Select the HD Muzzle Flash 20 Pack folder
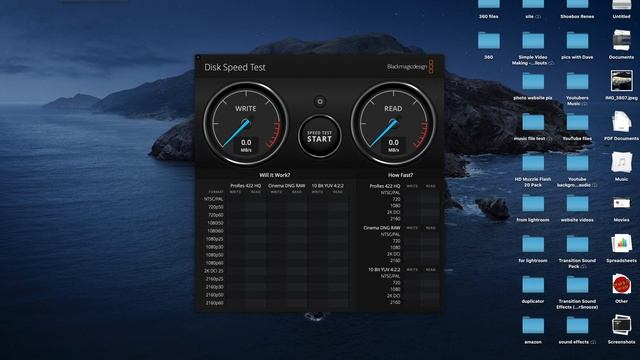 [533, 162]
